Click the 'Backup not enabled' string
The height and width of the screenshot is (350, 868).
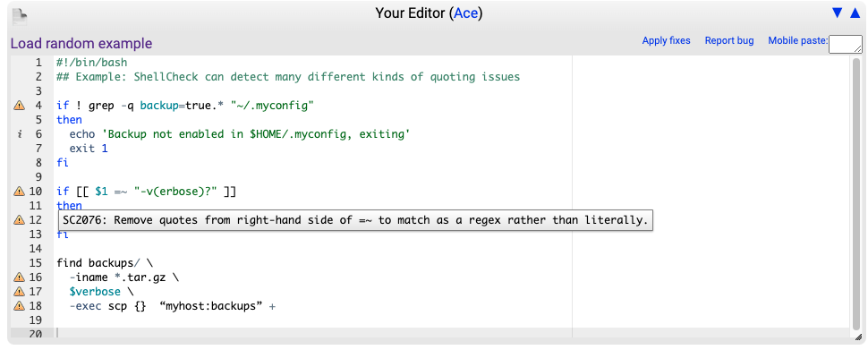(x=256, y=134)
